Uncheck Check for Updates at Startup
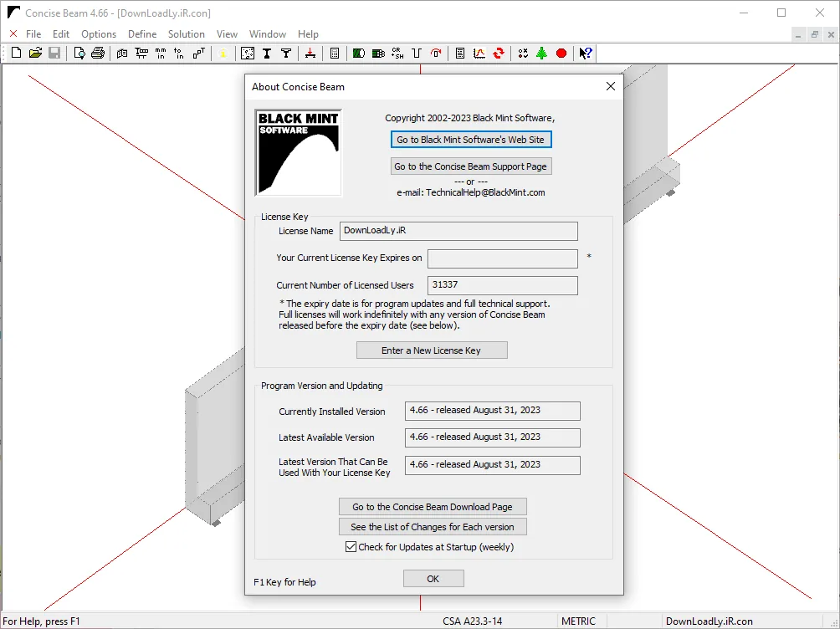The width and height of the screenshot is (840, 629). click(x=351, y=546)
